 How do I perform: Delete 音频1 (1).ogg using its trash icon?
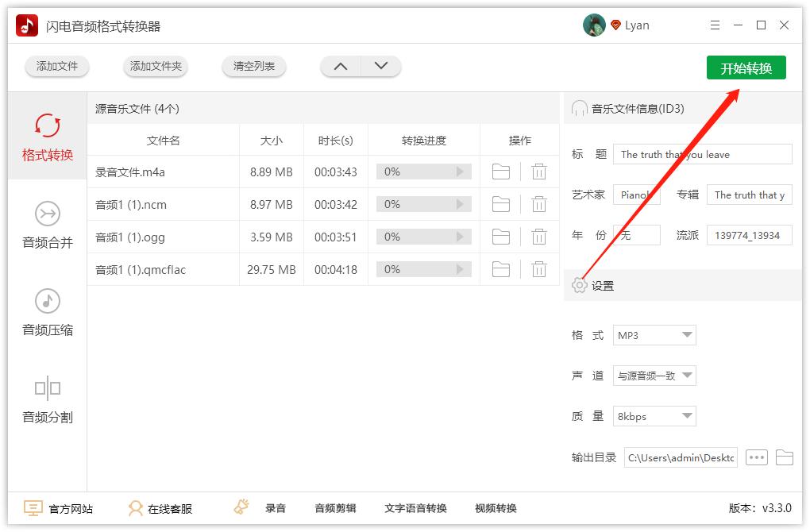538,237
